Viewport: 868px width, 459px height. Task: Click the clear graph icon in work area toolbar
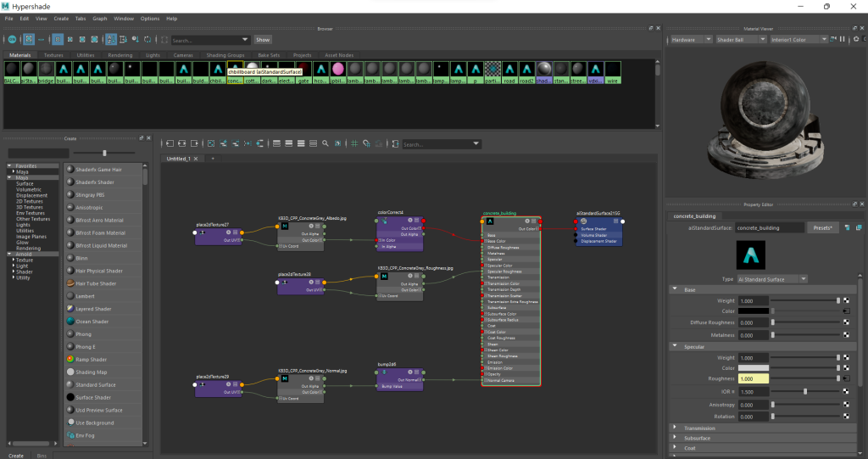[x=211, y=143]
